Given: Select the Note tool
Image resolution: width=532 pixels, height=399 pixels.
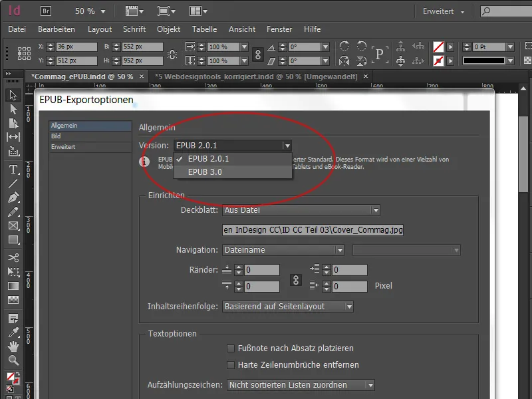Looking at the screenshot, I should 13,319.
